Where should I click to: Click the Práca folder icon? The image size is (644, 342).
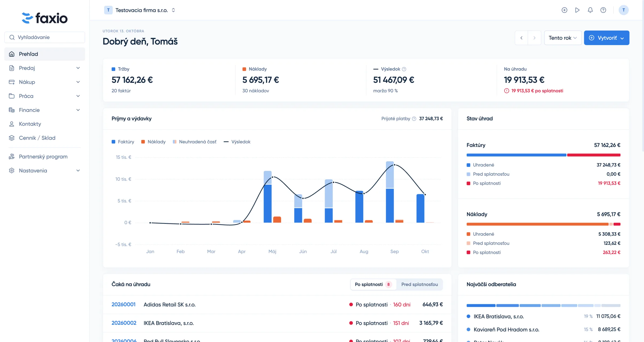(12, 96)
